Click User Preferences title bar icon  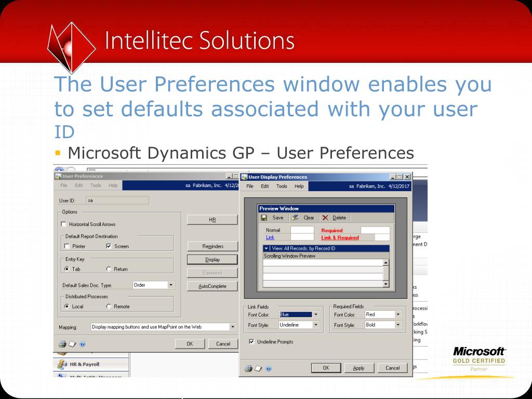(x=58, y=176)
